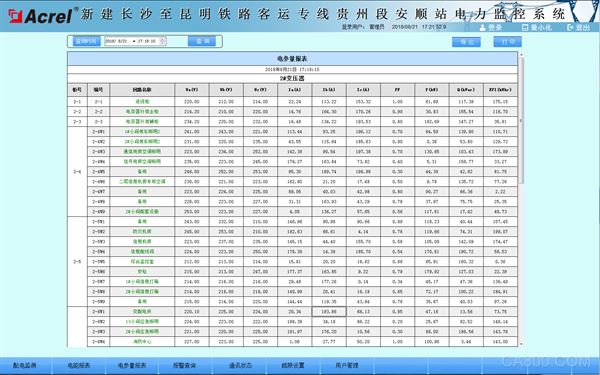
Task: Switch to the 电参量报表 tab
Action: [x=132, y=365]
